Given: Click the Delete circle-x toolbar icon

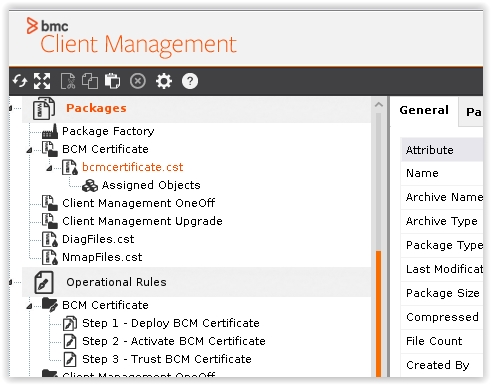Looking at the screenshot, I should (x=138, y=81).
